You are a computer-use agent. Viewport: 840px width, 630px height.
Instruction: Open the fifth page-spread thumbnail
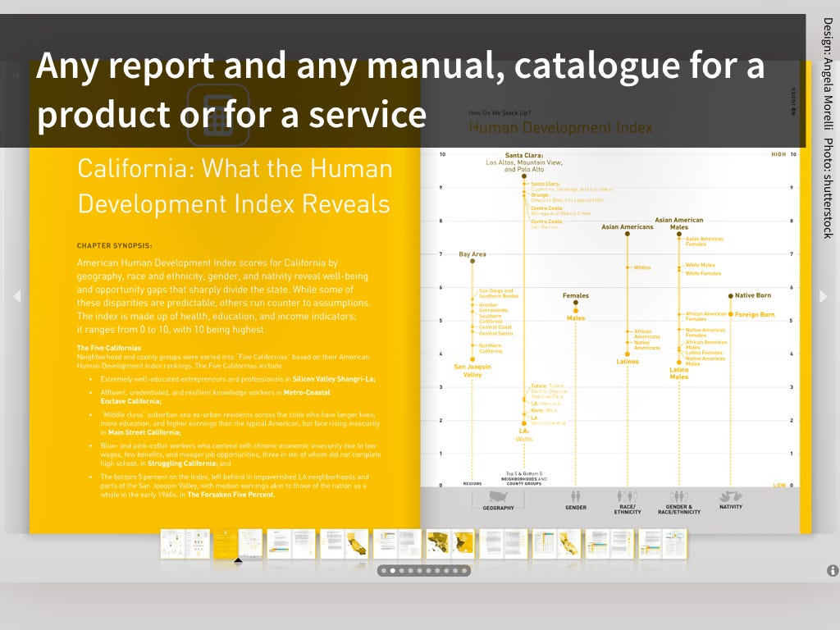click(398, 544)
